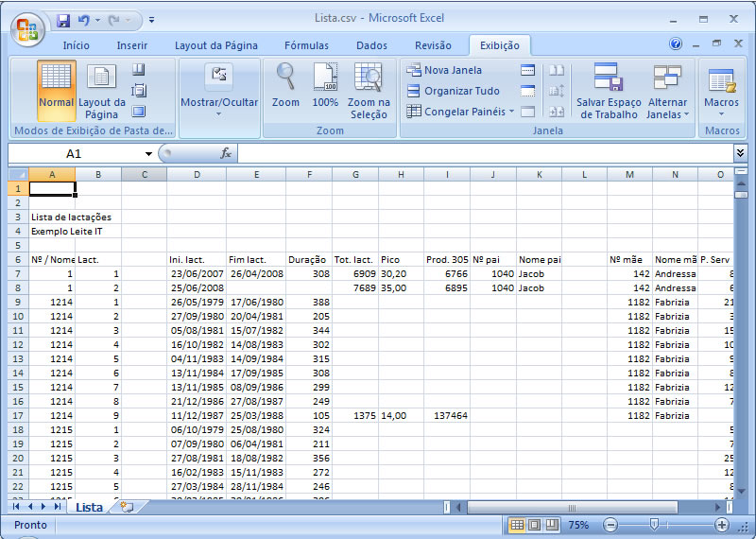Image resolution: width=756 pixels, height=539 pixels.
Task: Click the page break preview icon
Action: pyautogui.click(x=139, y=69)
